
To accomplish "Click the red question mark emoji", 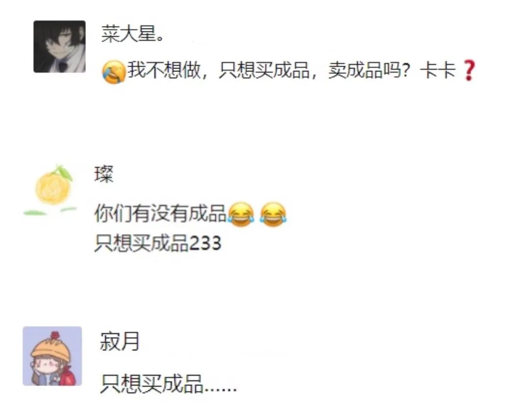I will click(x=469, y=70).
